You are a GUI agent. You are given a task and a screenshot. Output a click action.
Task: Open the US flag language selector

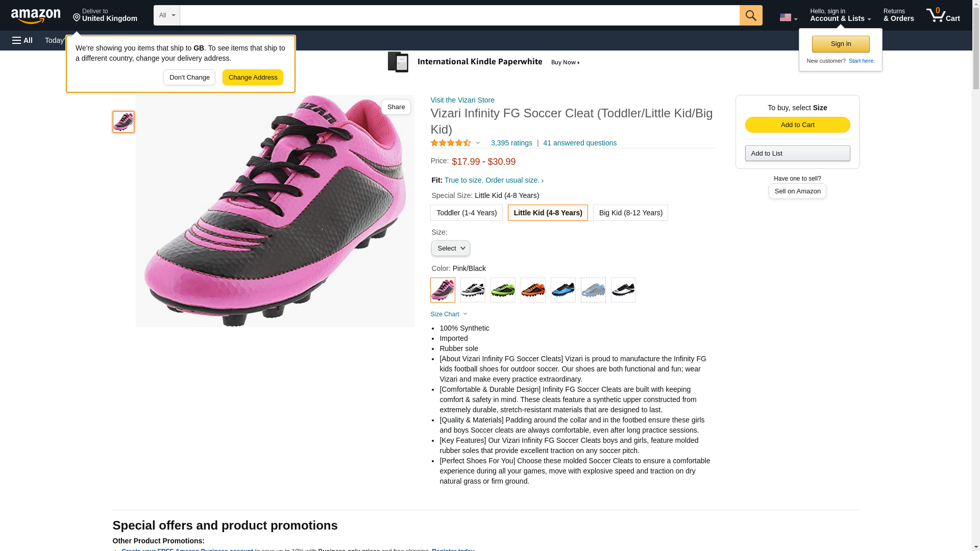click(788, 17)
